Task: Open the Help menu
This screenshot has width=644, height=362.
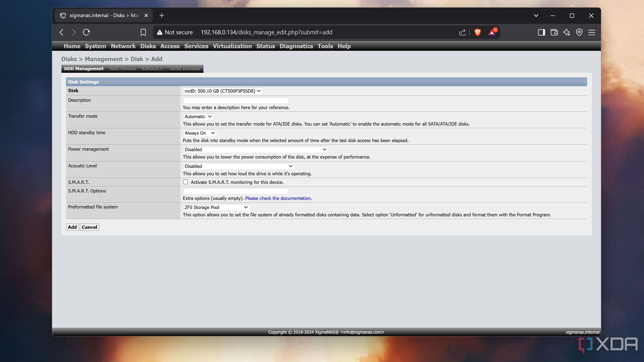Action: 344,46
